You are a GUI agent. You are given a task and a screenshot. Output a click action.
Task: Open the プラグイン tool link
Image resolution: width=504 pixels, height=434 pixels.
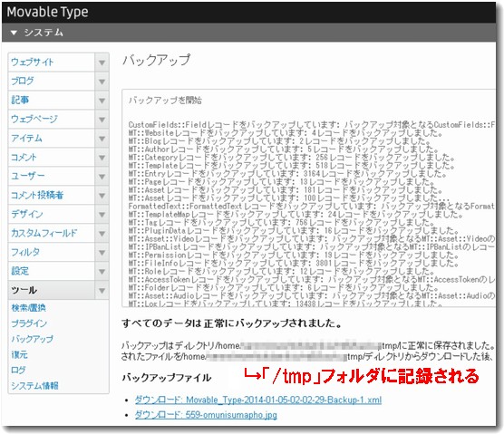point(29,323)
